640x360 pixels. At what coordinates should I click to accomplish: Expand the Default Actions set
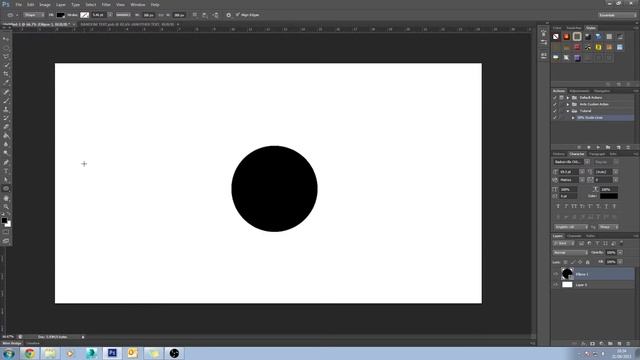tap(568, 98)
